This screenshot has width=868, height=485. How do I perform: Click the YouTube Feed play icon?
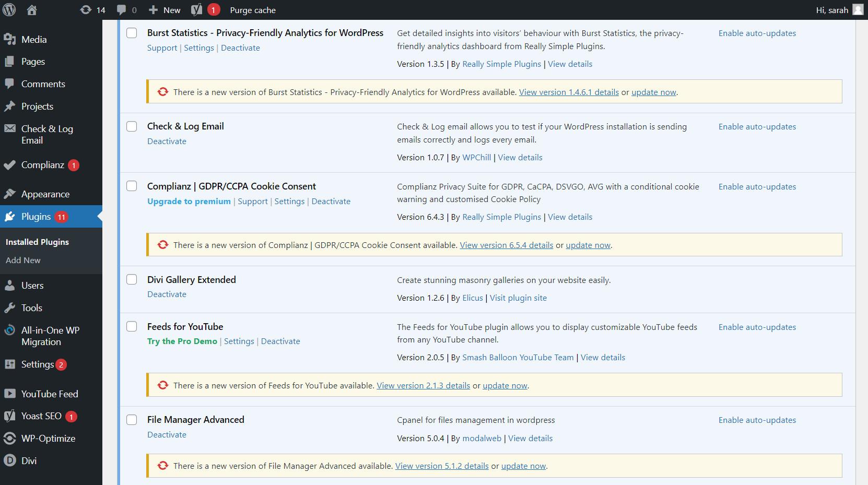pyautogui.click(x=9, y=394)
